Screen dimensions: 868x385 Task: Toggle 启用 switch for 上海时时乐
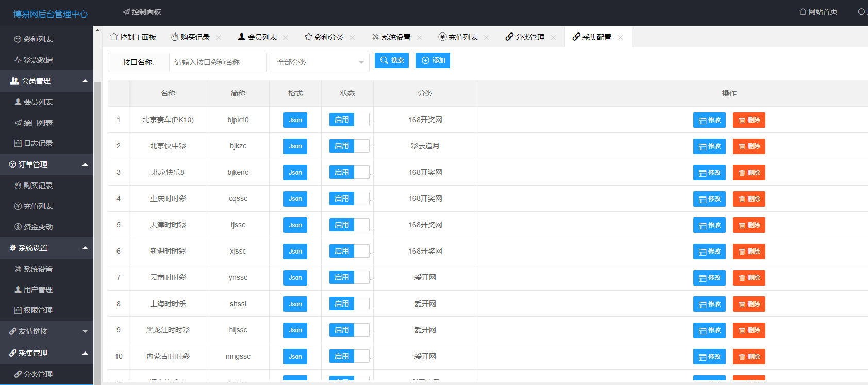(349, 304)
